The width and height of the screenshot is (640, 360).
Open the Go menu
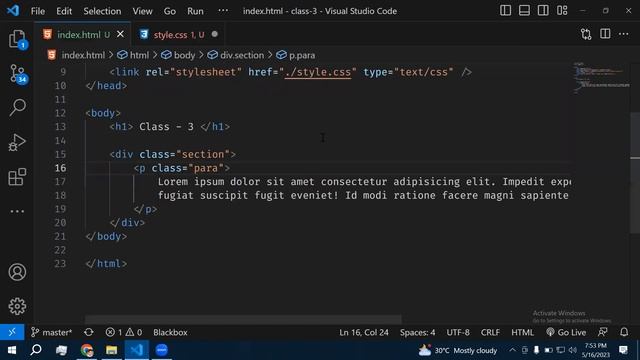pos(170,11)
